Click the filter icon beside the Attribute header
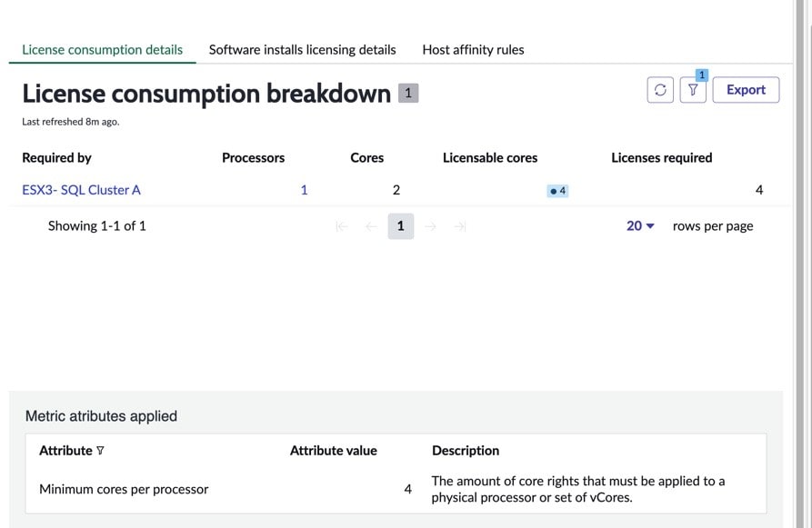 tap(97, 450)
